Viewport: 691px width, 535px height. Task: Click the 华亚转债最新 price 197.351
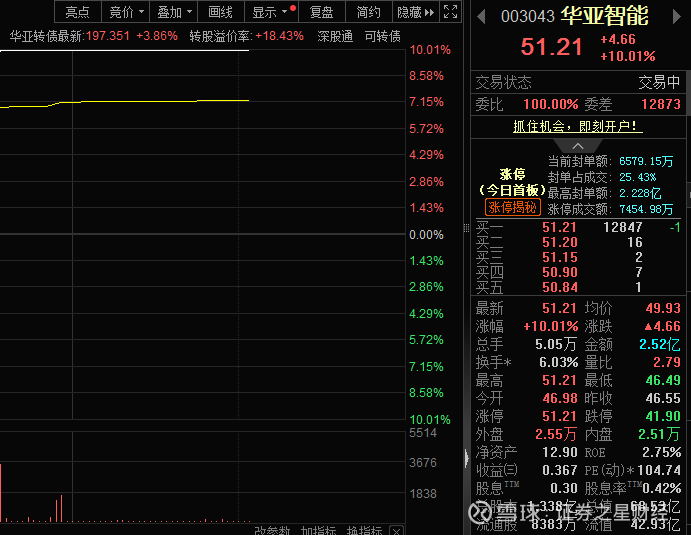(x=108, y=36)
